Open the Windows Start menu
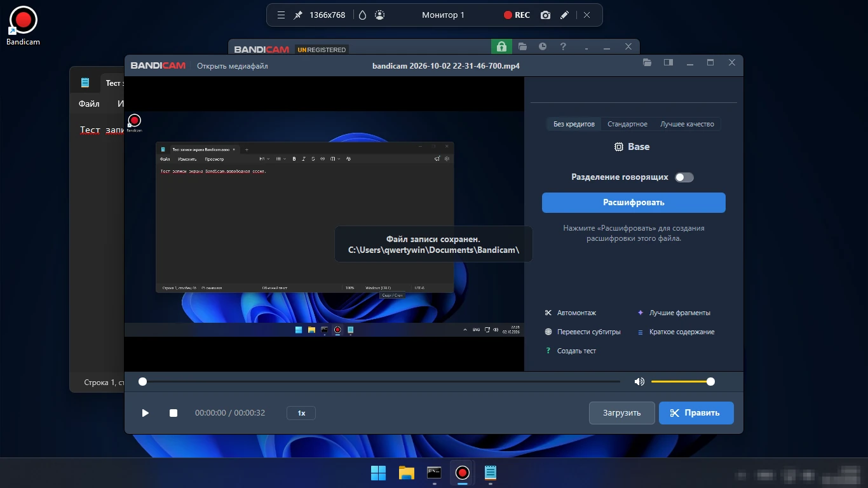Screen dimensions: 868x488 pos(378,473)
